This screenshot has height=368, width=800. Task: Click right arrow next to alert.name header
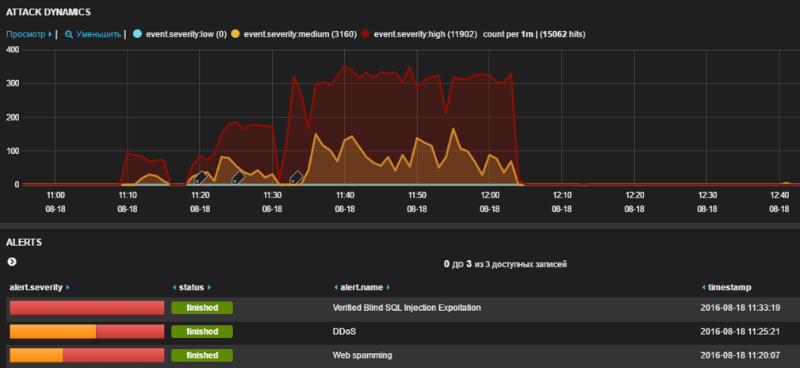[388, 288]
